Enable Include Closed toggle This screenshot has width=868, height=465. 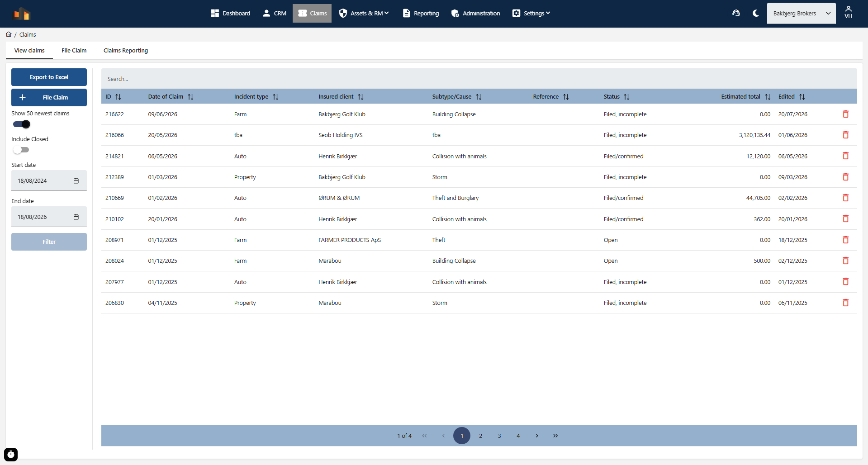point(21,150)
